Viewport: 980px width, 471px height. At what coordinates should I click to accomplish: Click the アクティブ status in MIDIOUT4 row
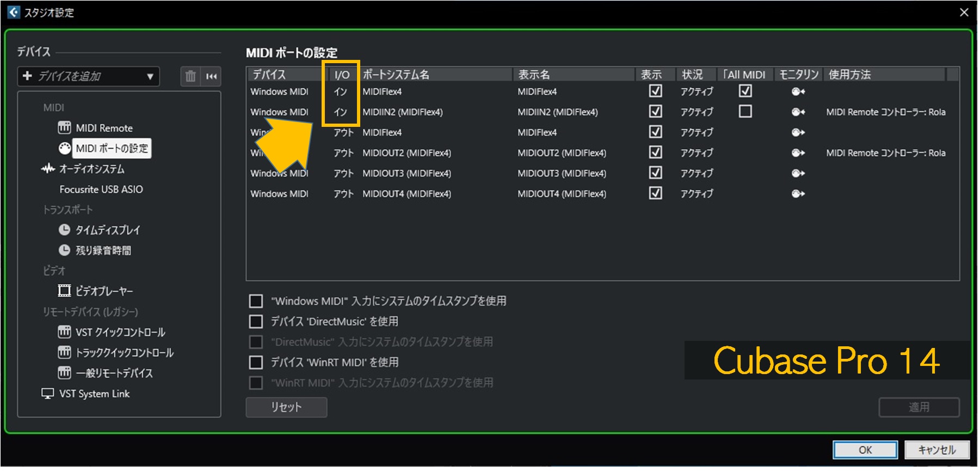point(697,194)
